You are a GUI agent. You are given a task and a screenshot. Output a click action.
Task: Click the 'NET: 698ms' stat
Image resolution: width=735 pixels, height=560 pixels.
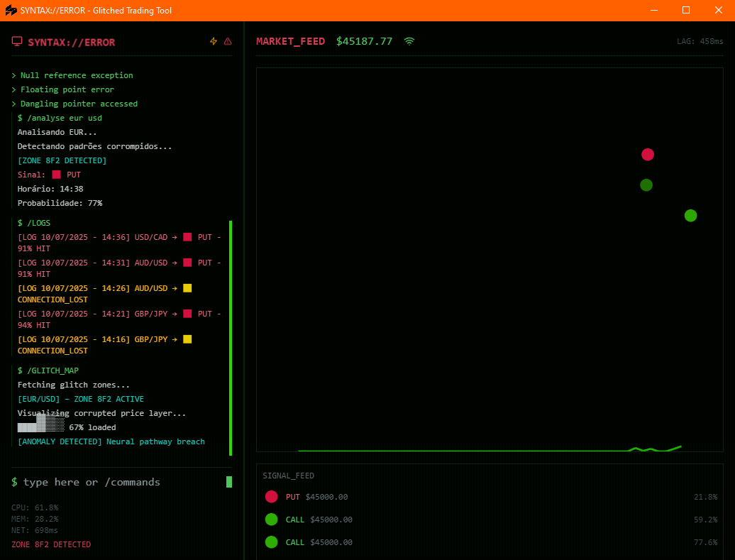tap(35, 530)
